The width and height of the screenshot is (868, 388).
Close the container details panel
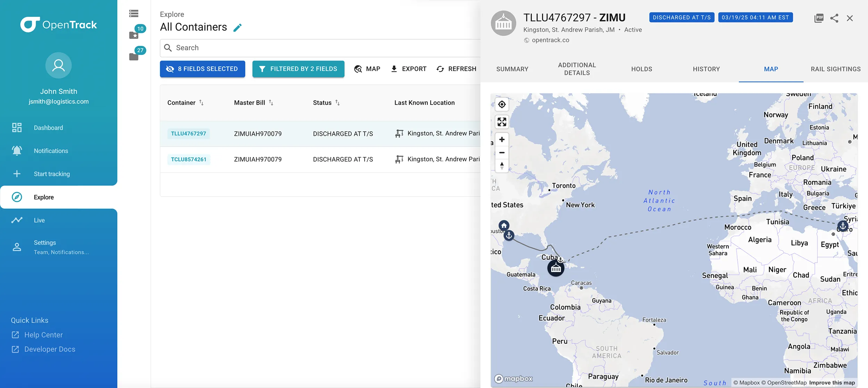(x=850, y=18)
